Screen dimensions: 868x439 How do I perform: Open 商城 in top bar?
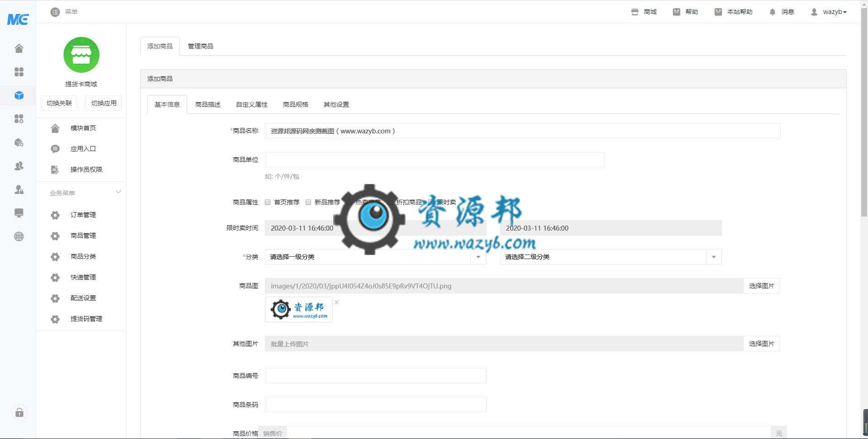pyautogui.click(x=644, y=12)
